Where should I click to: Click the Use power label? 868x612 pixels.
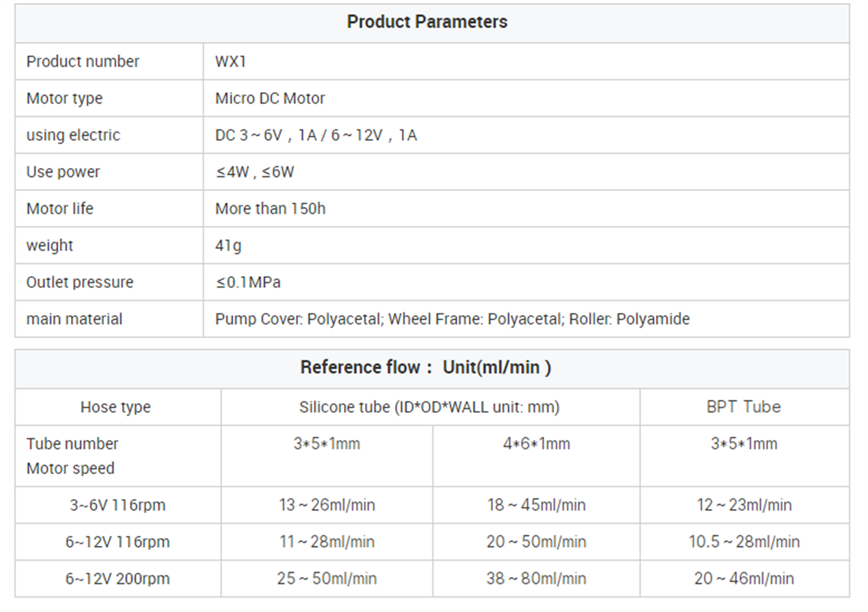[63, 172]
